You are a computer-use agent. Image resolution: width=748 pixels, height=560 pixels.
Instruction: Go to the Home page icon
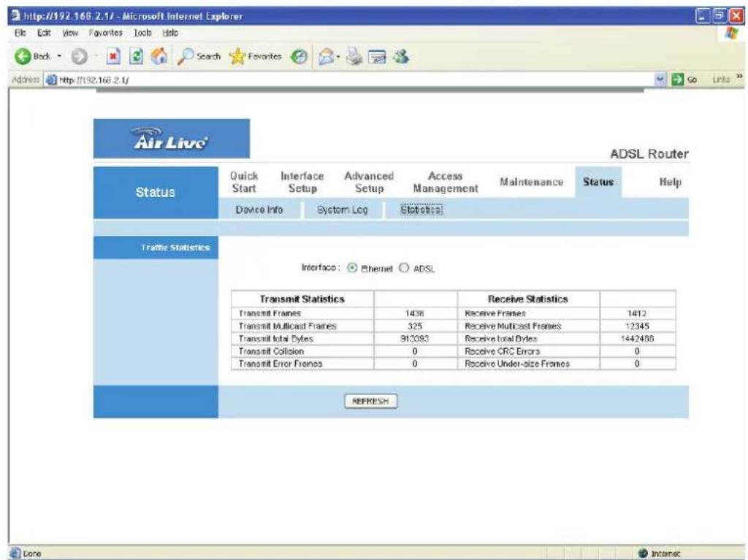159,56
